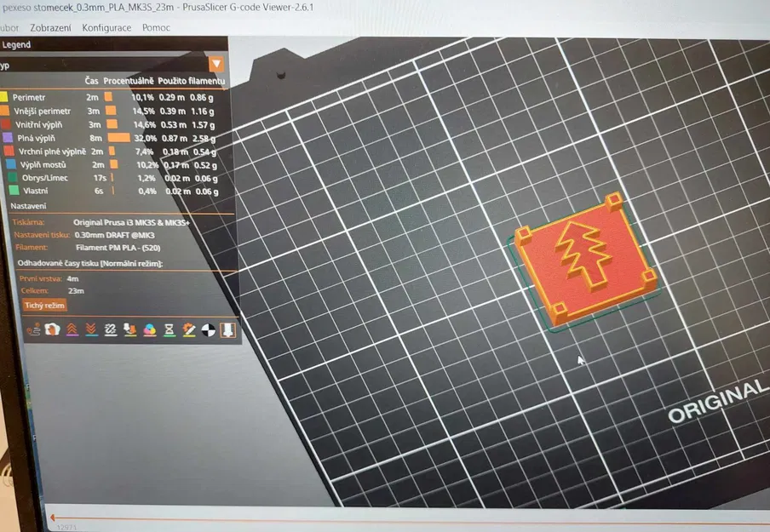Screen dimensions: 770x532
Task: Click print setting 0.30mm DRAFT @MK3
Action: pos(114,235)
